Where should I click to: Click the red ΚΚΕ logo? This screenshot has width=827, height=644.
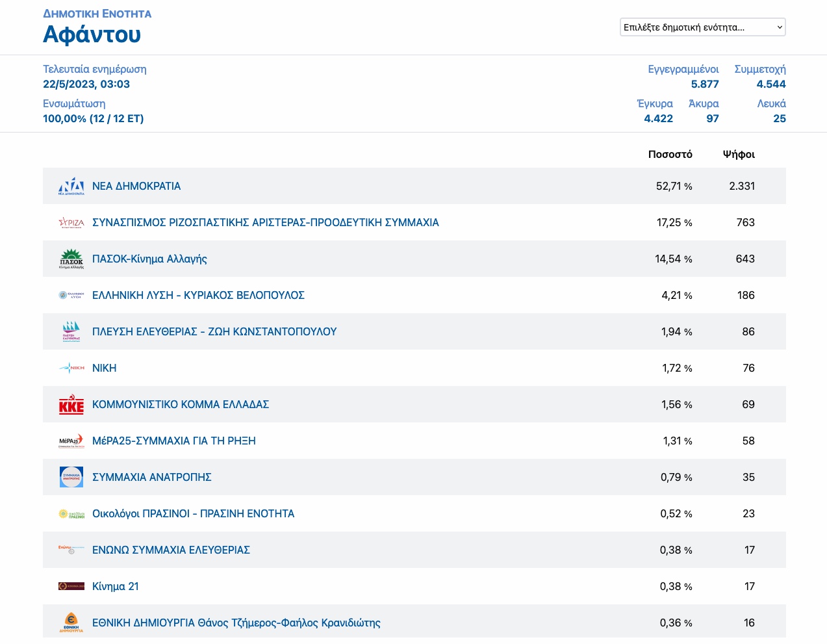pos(71,404)
